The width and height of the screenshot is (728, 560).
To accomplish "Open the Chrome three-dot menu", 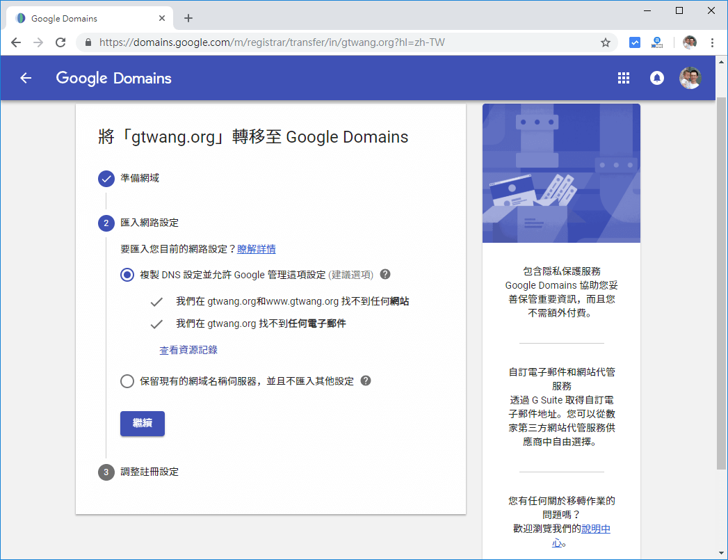I will point(711,42).
